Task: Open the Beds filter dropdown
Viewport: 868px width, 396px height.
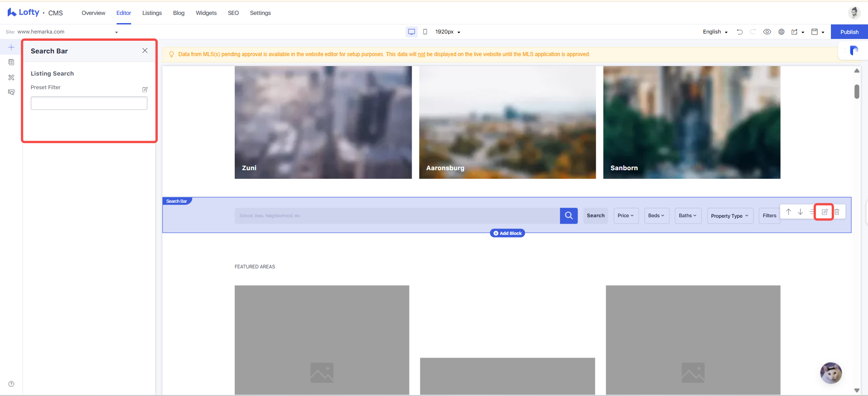Action: tap(656, 216)
